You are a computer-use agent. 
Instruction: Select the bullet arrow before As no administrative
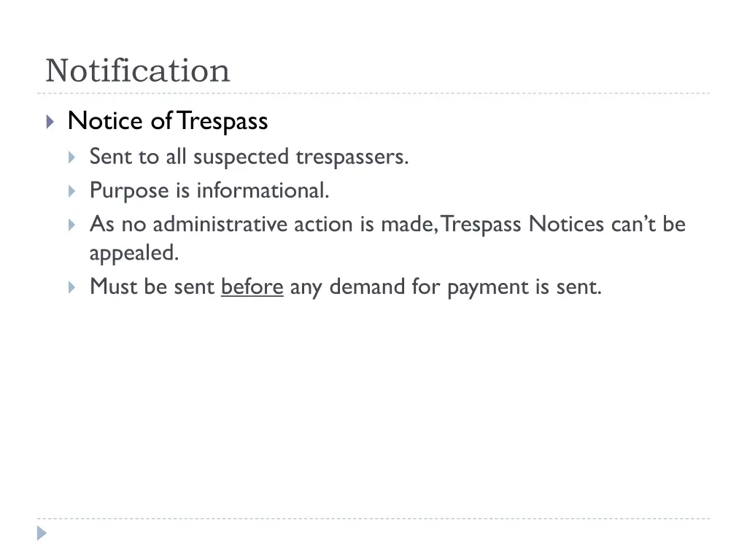pos(71,225)
